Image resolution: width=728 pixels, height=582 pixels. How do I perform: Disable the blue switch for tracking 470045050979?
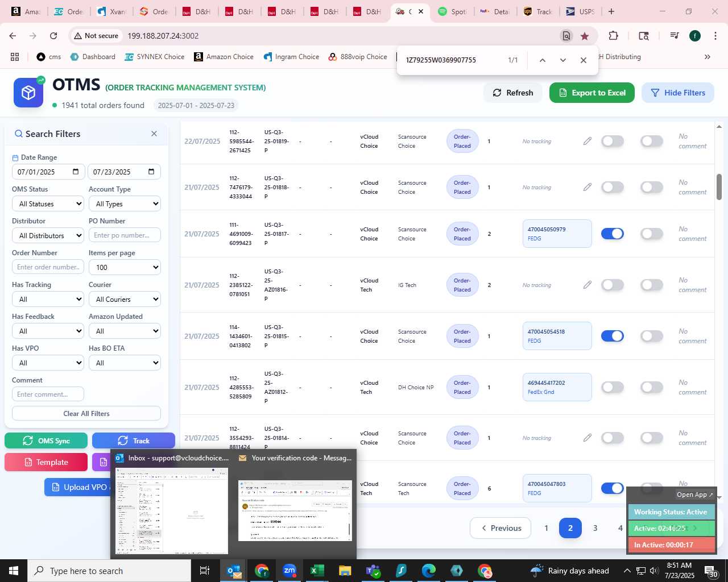[613, 234]
